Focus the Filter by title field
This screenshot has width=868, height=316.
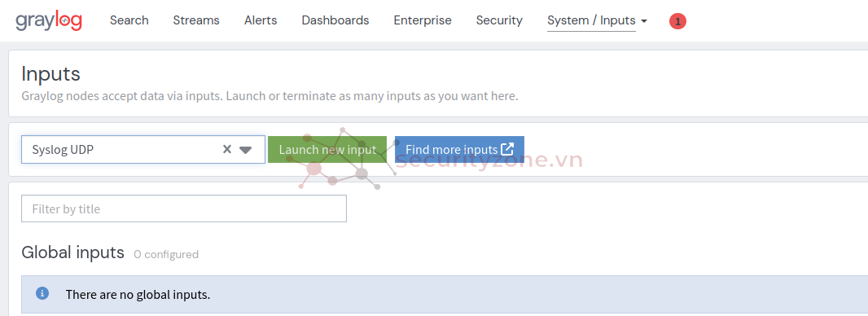[x=184, y=208]
